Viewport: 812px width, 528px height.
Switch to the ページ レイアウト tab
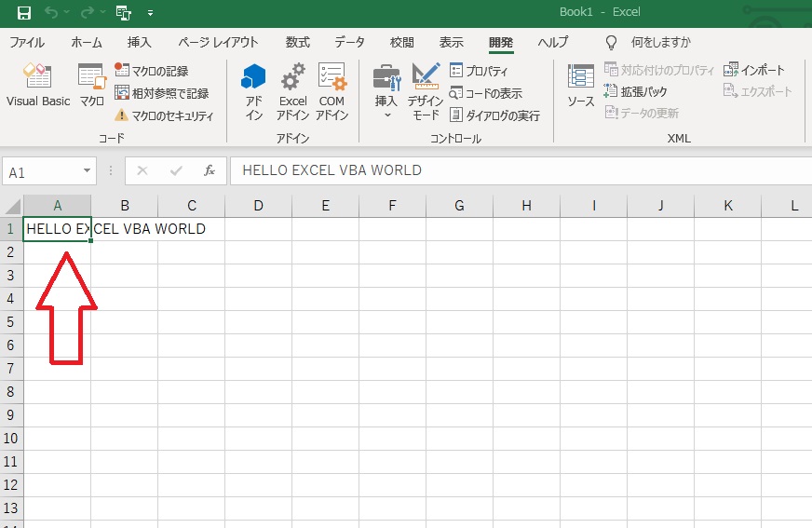tap(218, 42)
